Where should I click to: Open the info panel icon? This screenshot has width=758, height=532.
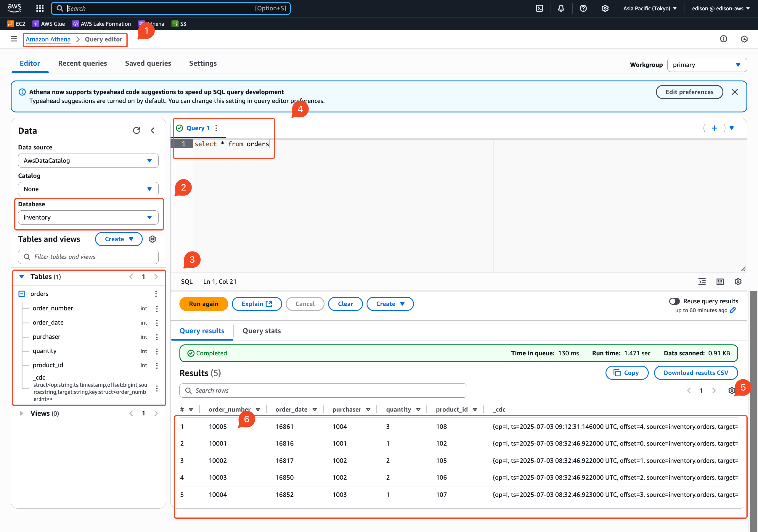723,39
